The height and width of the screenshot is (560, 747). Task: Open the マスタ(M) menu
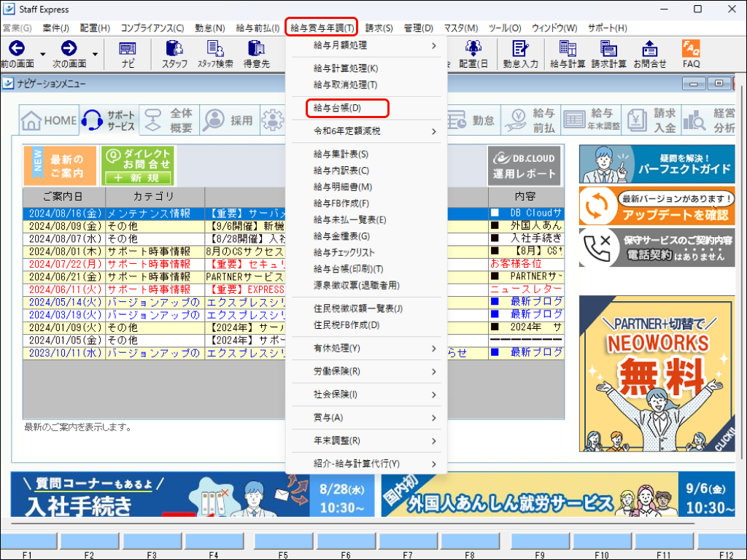(461, 28)
